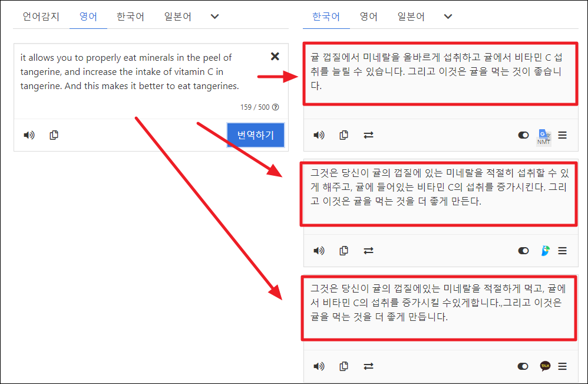Select the Google NMT translator icon
This screenshot has height=384, width=588.
pyautogui.click(x=543, y=135)
